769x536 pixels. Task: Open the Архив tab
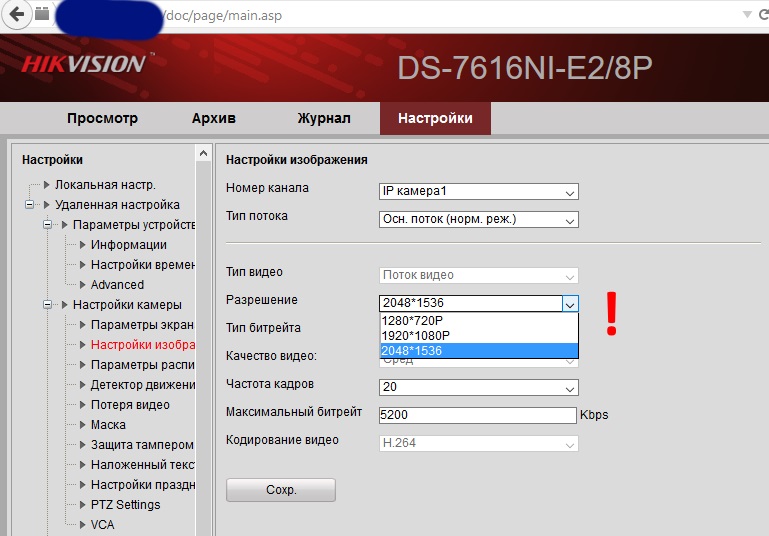213,118
